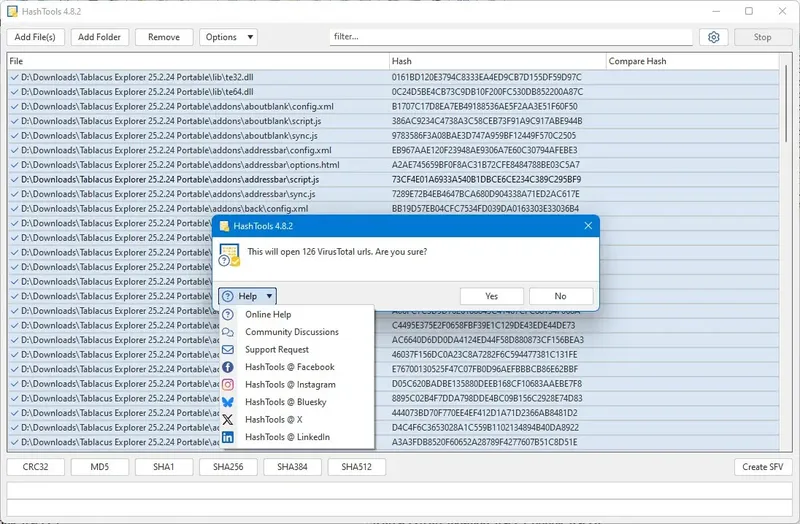Select hash 73CF4E01A6933A540B1DBCE6CE234C389C295BF9
This screenshot has height=524, width=800.
(x=486, y=180)
